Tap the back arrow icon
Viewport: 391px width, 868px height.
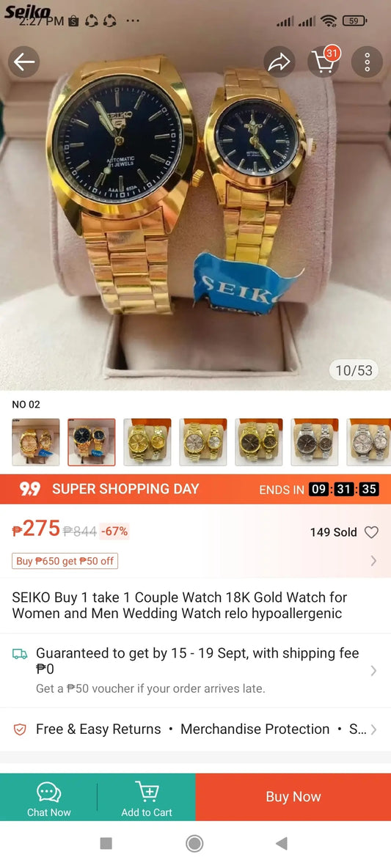click(x=23, y=62)
